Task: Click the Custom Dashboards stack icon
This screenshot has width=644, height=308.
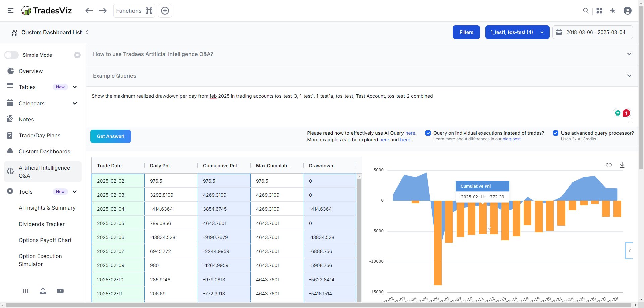Action: (10, 151)
